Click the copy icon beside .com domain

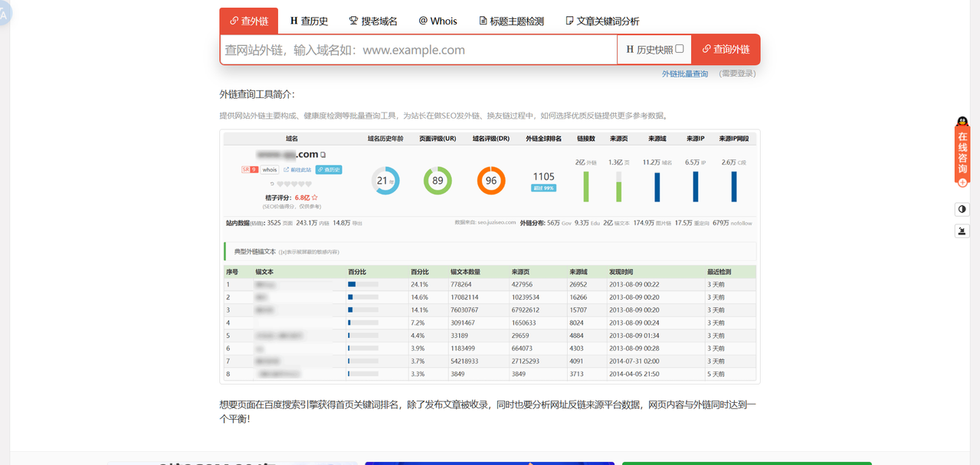pyautogui.click(x=323, y=155)
